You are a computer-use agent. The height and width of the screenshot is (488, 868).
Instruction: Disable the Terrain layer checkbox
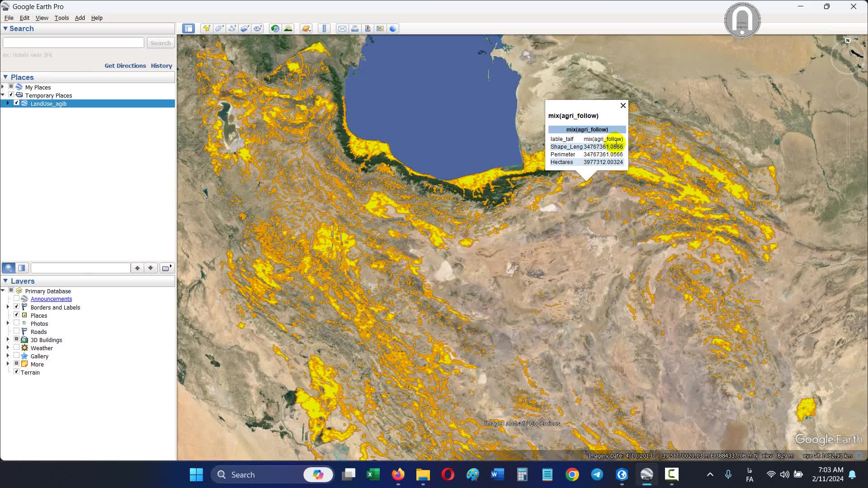click(17, 371)
